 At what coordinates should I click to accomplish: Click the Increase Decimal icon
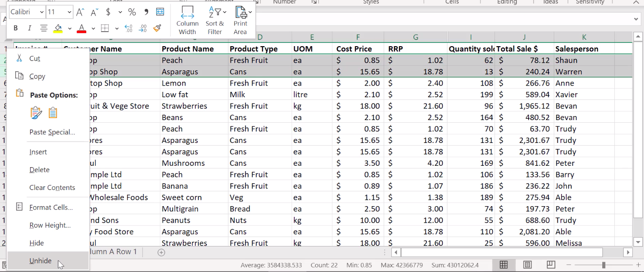point(128,28)
